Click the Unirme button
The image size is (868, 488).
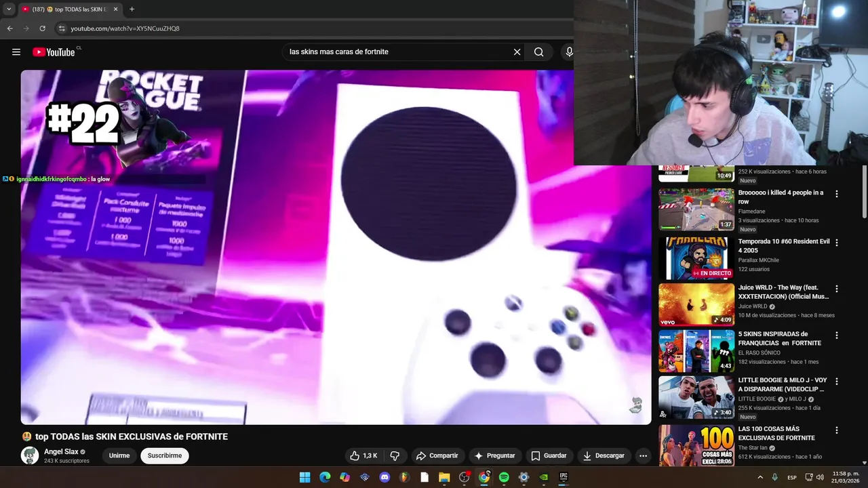tap(119, 455)
